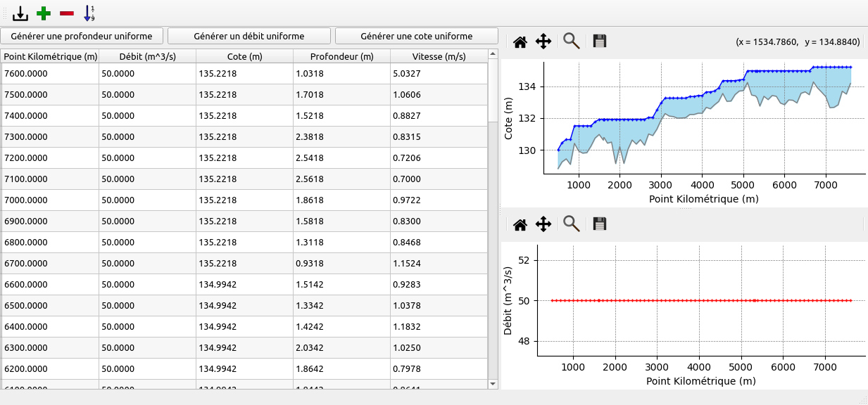This screenshot has width=868, height=405.
Task: Reset Débit plot view with home icon
Action: (520, 225)
